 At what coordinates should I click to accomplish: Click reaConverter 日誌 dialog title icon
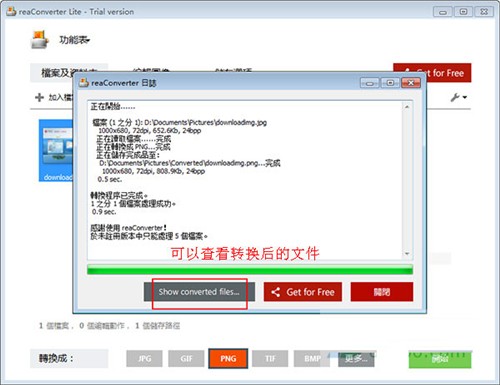(x=84, y=83)
